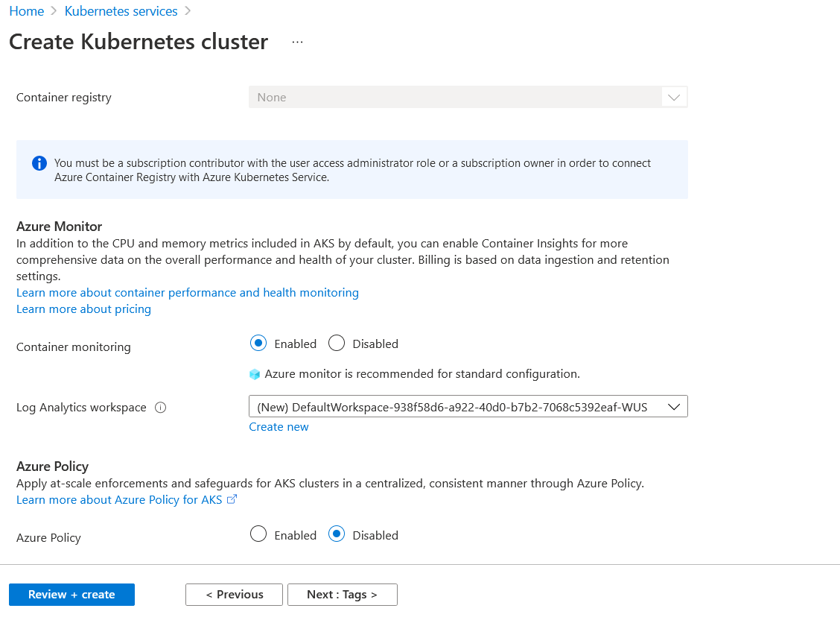Click the Previous button
The width and height of the screenshot is (840, 620).
tap(234, 594)
